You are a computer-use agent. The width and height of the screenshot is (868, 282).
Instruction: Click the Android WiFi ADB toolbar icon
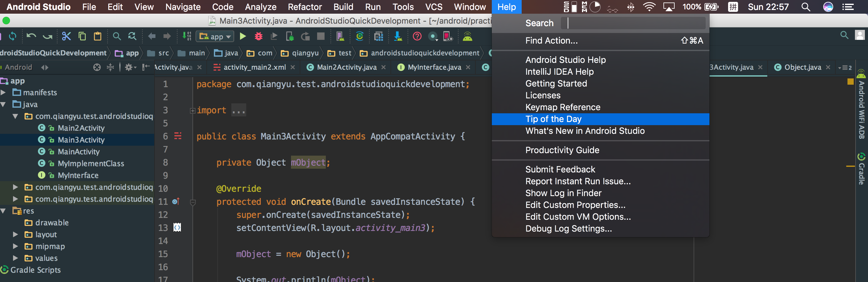coord(467,36)
